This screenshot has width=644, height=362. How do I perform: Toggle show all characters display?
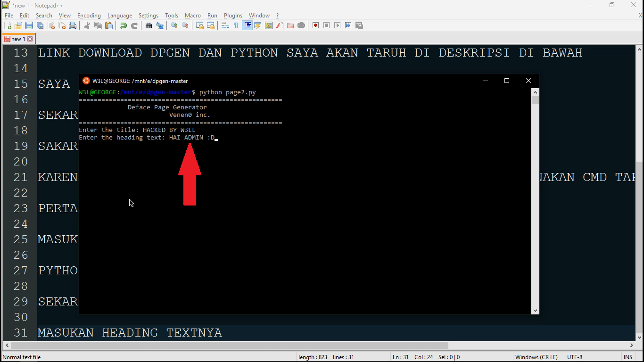pos(236,25)
